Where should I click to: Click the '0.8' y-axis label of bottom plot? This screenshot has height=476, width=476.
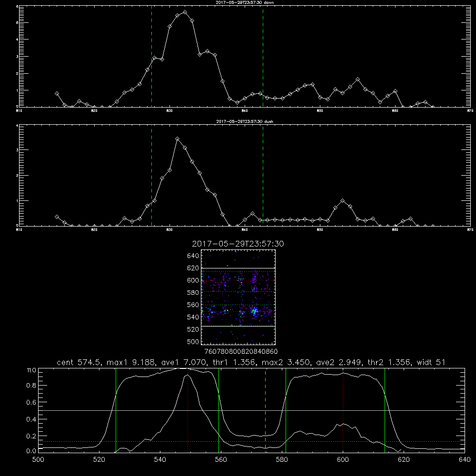(x=31, y=385)
